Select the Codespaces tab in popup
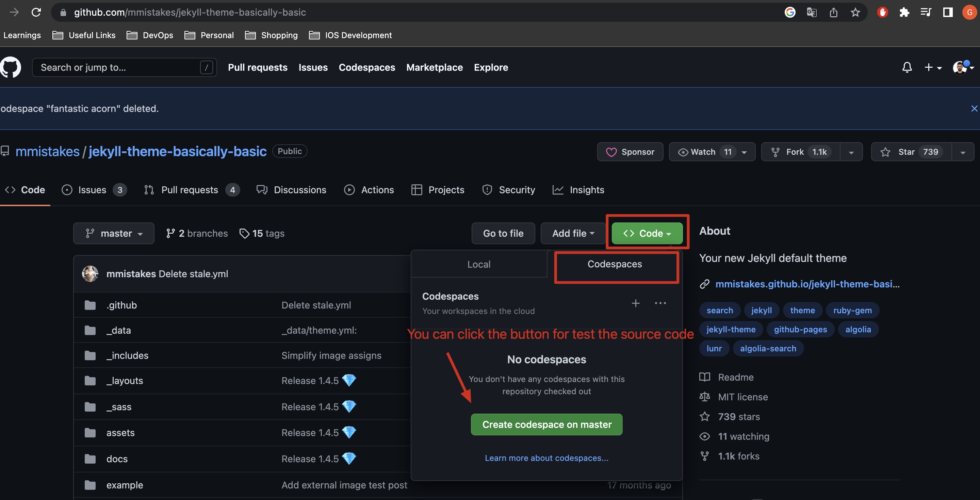This screenshot has height=500, width=980. (x=615, y=264)
